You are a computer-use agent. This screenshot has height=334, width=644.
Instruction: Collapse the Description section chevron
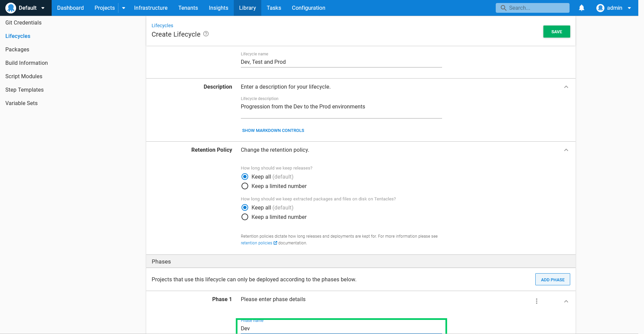coord(566,87)
